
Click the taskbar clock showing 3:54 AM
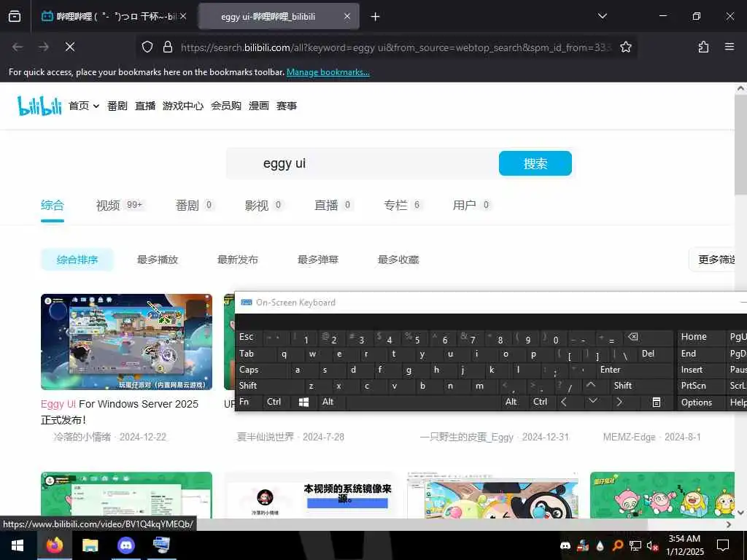click(684, 545)
